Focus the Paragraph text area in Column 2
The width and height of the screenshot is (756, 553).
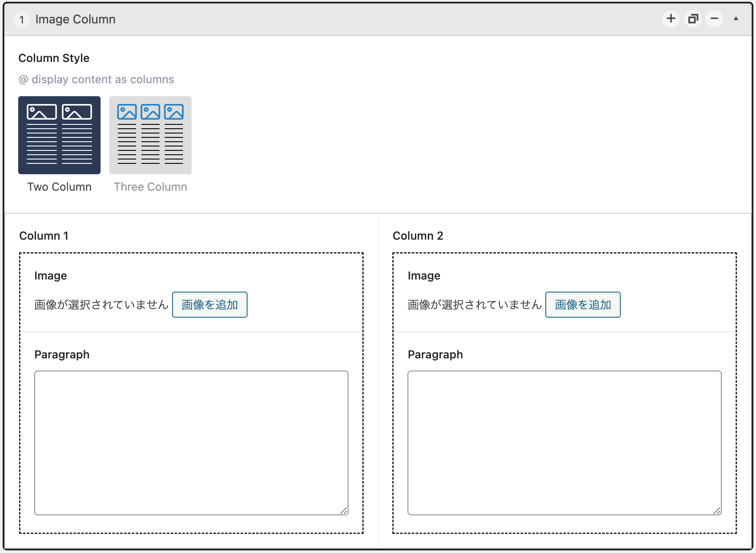click(x=564, y=442)
